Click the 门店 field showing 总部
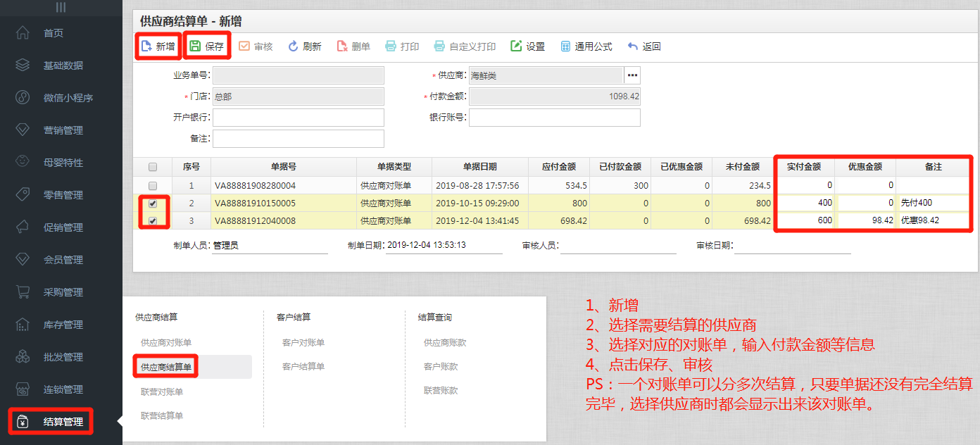 coord(299,96)
